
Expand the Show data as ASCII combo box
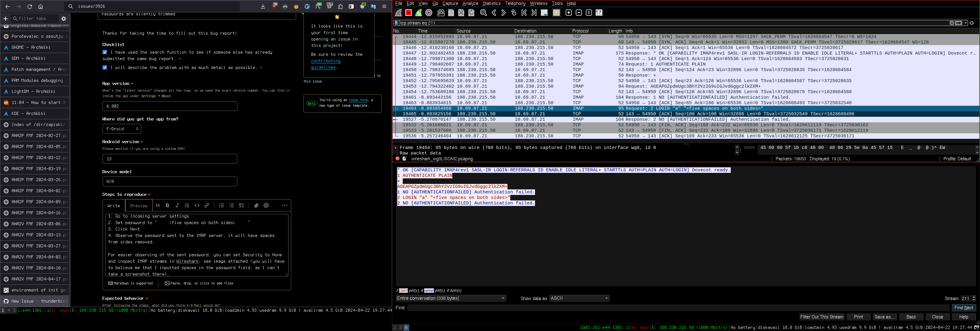point(579,298)
